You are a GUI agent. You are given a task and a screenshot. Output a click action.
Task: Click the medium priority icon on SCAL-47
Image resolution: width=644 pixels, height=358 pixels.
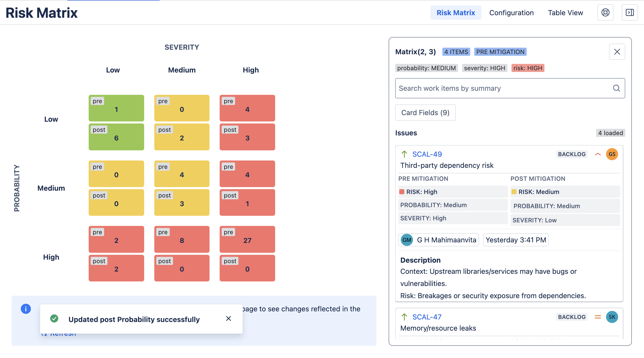[x=598, y=317]
